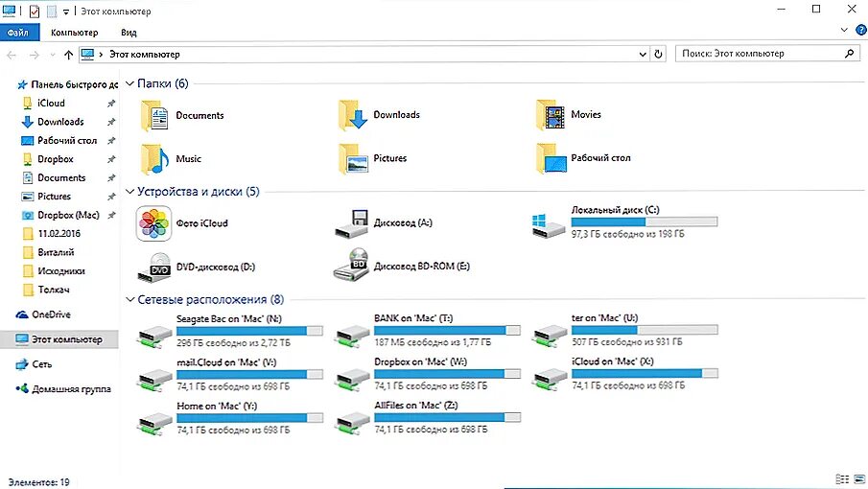Click the Back navigation arrow
The width and height of the screenshot is (868, 489).
[12, 55]
